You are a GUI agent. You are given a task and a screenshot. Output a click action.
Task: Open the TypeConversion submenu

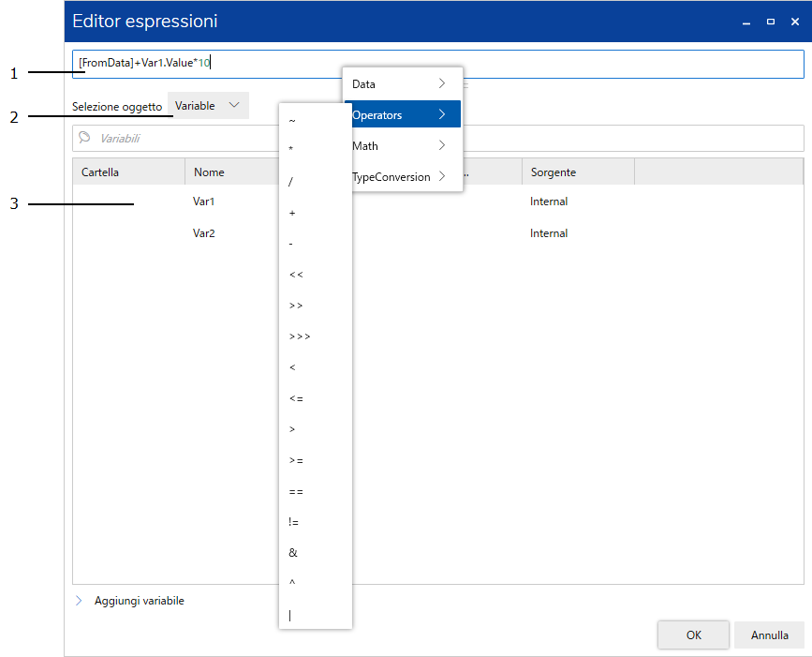(x=403, y=177)
